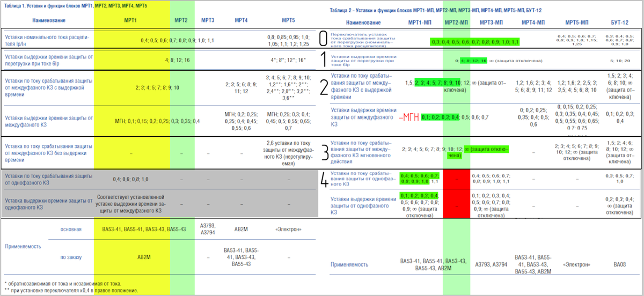Click footnote '** при установке переключателя х0,4'

pyautogui.click(x=71, y=290)
